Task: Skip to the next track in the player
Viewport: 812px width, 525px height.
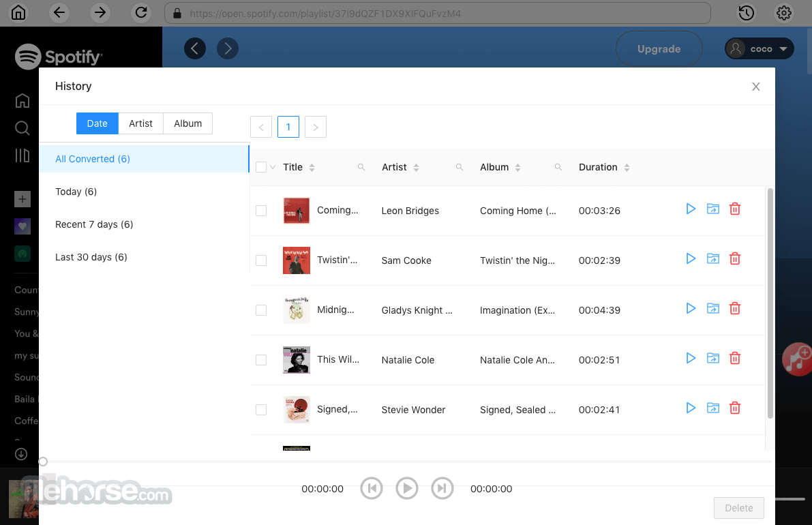Action: pos(442,488)
